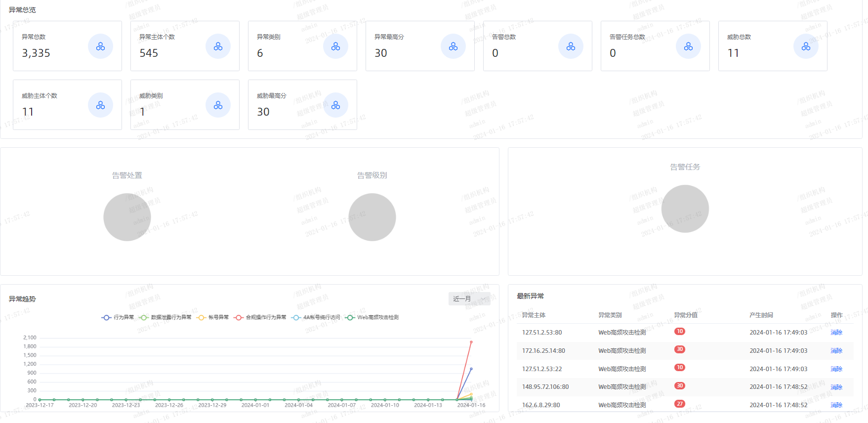Click 消除 for 172.16.25.14:80 row
The image size is (868, 423).
tap(836, 351)
